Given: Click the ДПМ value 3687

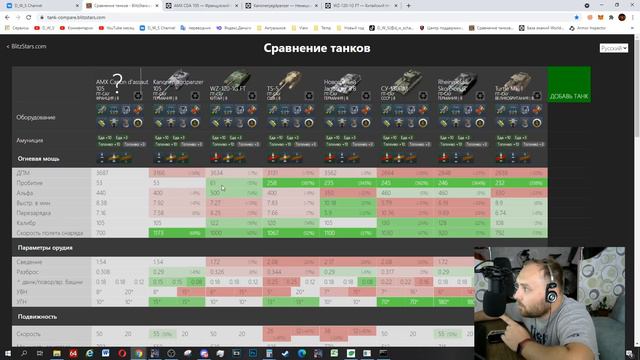Looking at the screenshot, I should 102,173.
